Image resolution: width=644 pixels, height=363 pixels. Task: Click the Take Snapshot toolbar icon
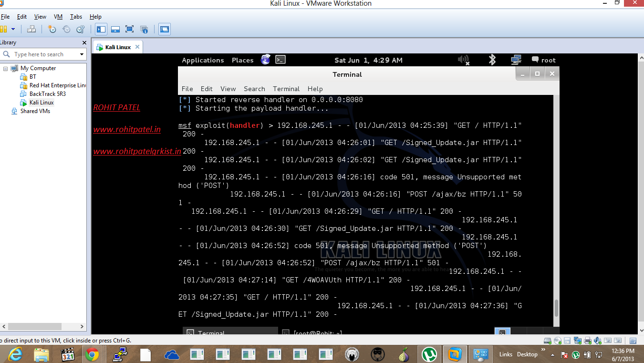click(52, 29)
